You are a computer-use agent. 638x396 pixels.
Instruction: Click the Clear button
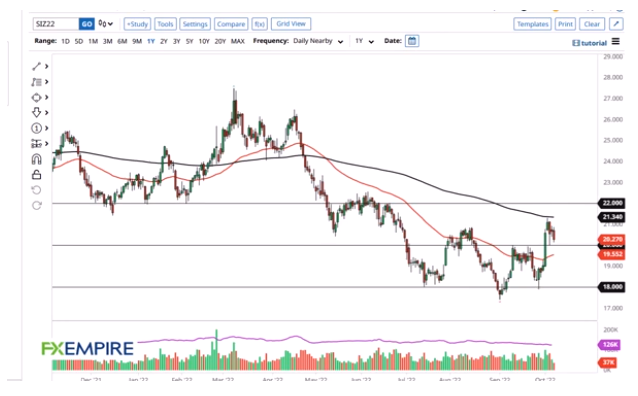[592, 24]
